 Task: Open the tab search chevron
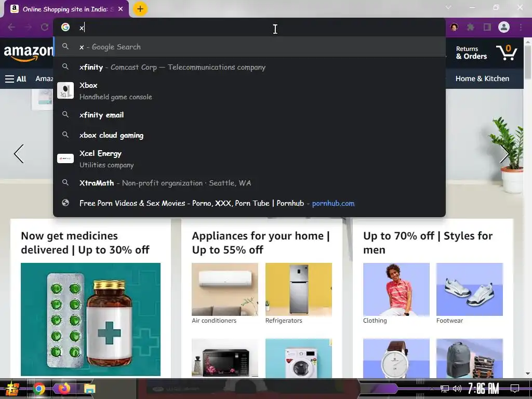point(448,7)
